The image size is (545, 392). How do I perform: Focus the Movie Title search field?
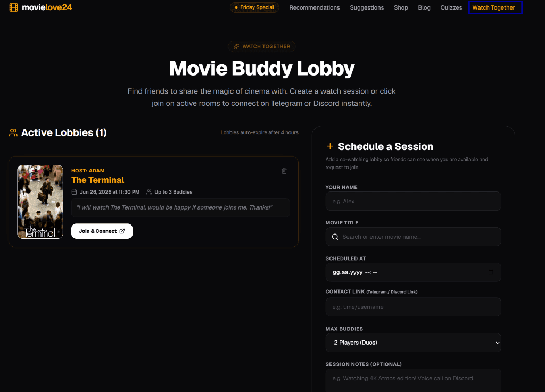[413, 237]
